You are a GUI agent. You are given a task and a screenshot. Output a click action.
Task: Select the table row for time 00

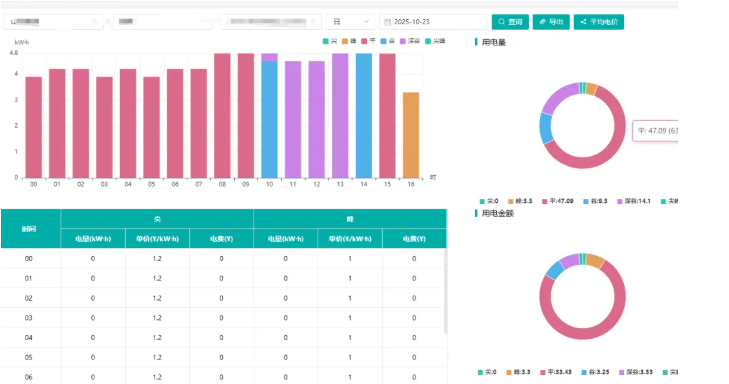click(x=223, y=258)
